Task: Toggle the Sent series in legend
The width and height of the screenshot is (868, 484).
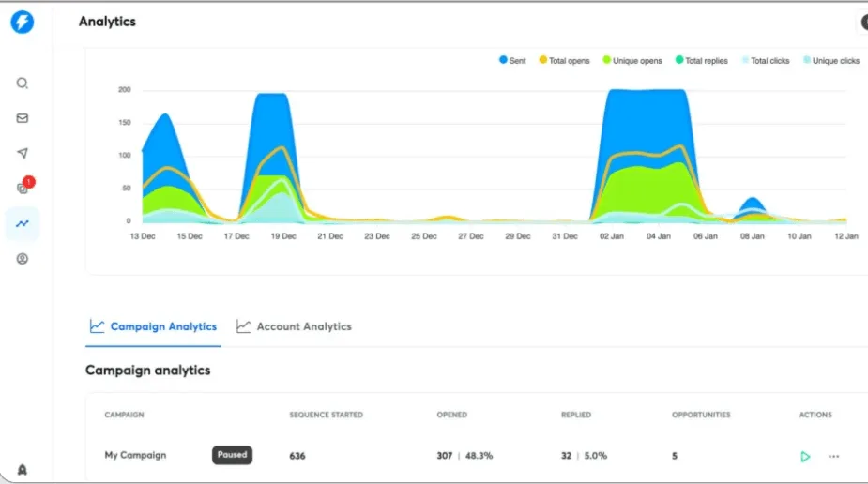Action: [x=512, y=61]
